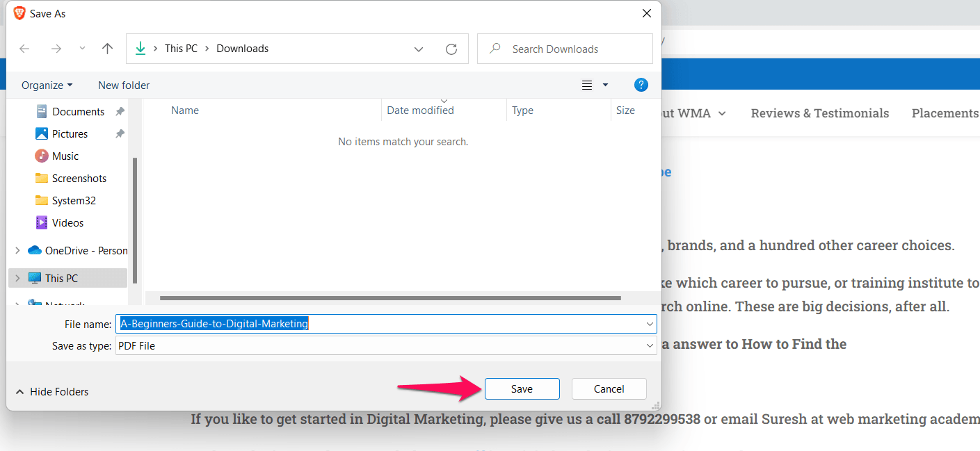Click the back navigation arrow
Viewport: 980px width, 451px height.
coord(24,48)
